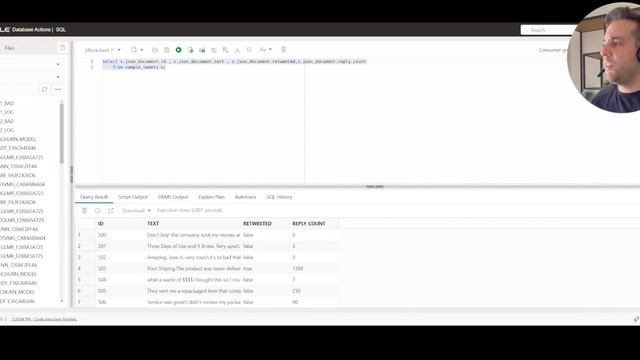The width and height of the screenshot is (640, 360).
Task: Click the navigator list scrollbar thumb
Action: pyautogui.click(x=62, y=133)
